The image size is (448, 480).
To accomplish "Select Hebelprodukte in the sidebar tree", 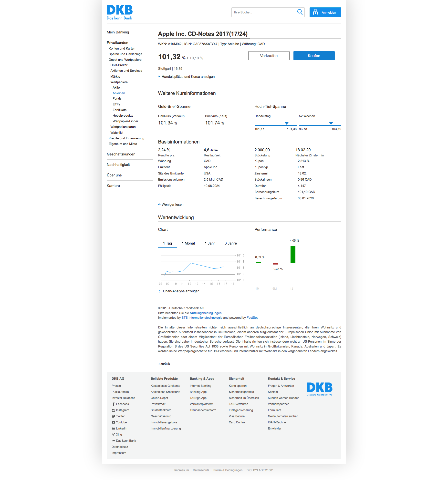I will pos(123,116).
